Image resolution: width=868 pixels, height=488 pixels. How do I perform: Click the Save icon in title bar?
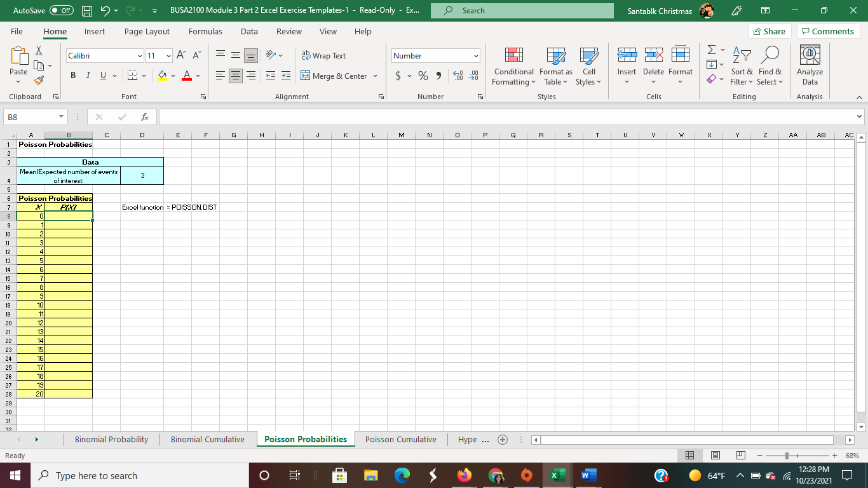pyautogui.click(x=88, y=11)
